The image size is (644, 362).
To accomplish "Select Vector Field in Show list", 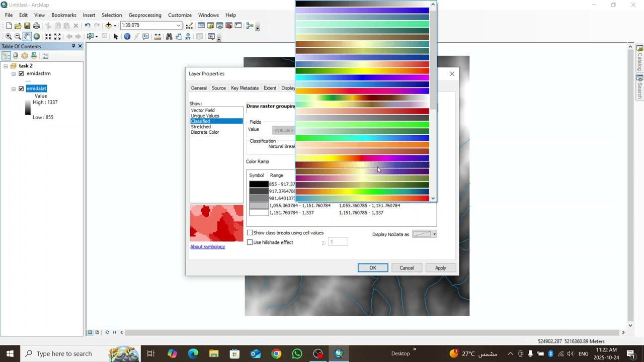I will point(203,110).
